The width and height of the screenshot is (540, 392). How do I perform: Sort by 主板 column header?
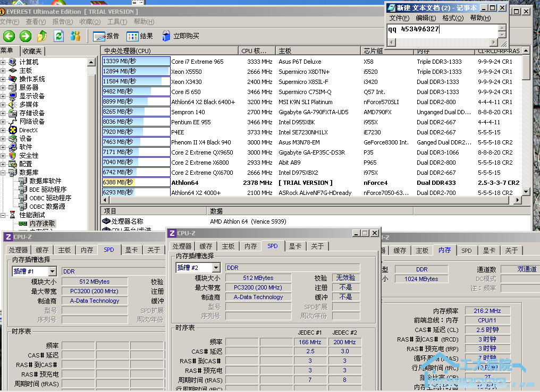[318, 51]
